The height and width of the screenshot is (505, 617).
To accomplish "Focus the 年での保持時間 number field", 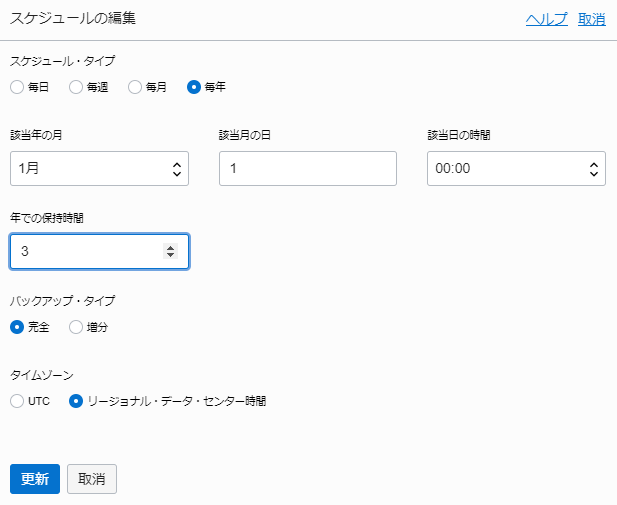I will pyautogui.click(x=85, y=252).
